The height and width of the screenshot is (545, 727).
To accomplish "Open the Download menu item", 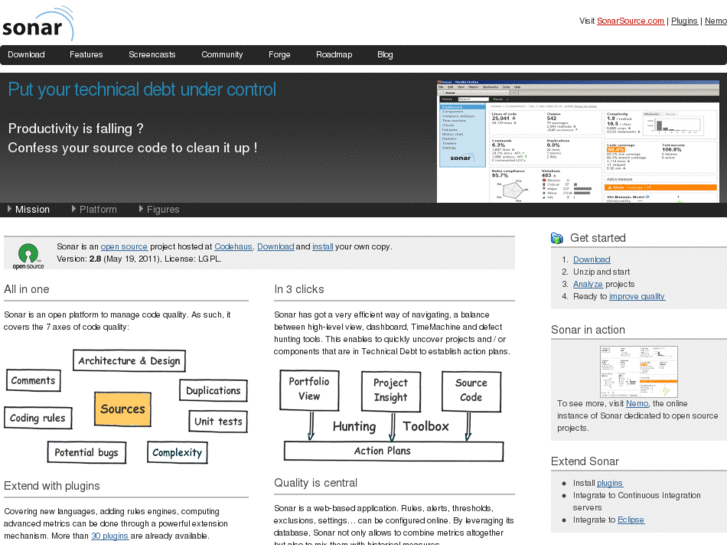I will (x=26, y=55).
